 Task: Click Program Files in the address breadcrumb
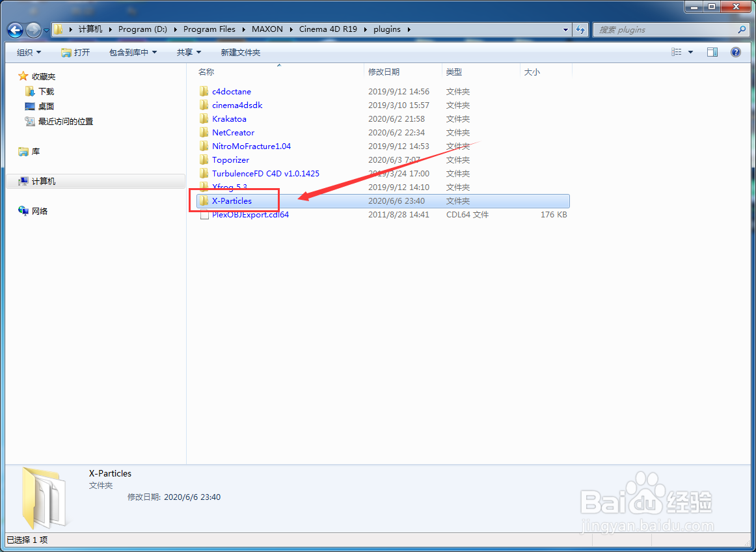pos(209,29)
